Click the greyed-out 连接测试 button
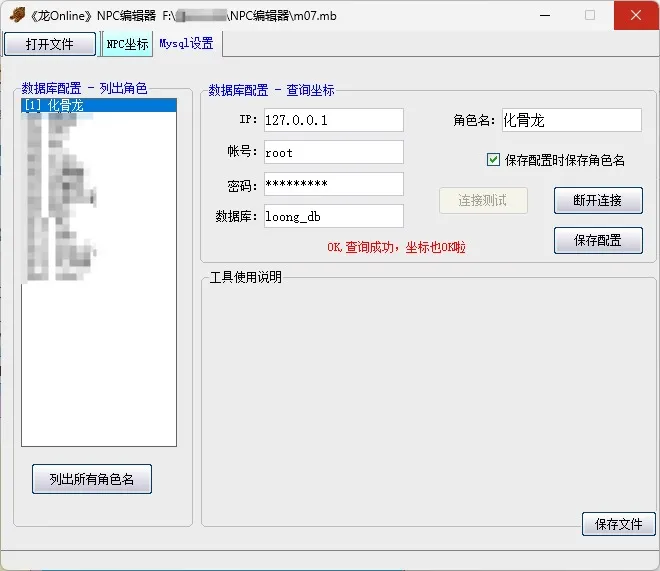This screenshot has height=571, width=660. point(483,200)
